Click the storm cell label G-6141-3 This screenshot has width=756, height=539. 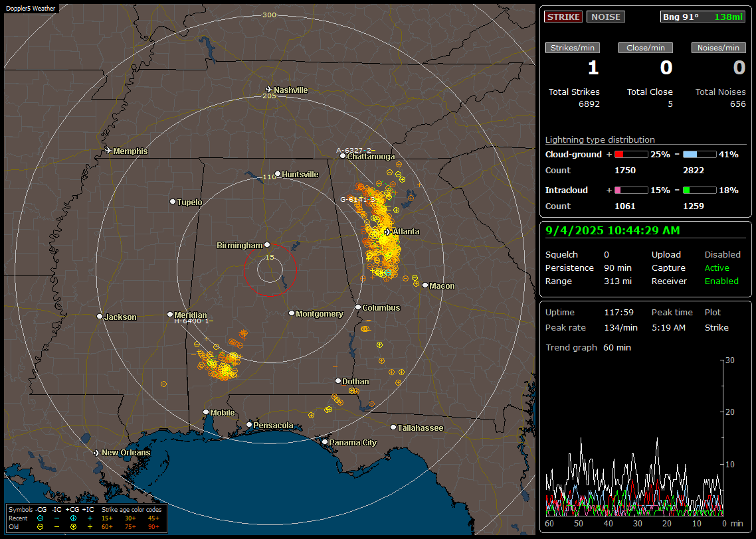[358, 199]
